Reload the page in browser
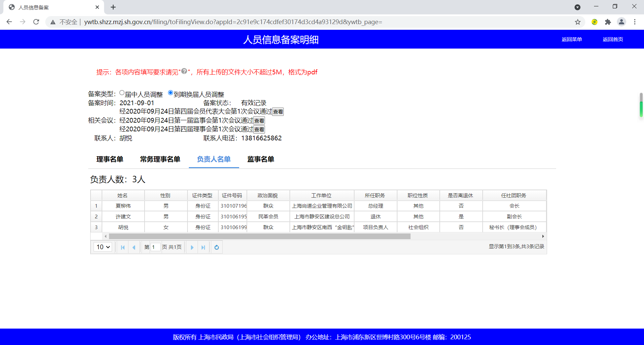Image resolution: width=644 pixels, height=345 pixels. pyautogui.click(x=36, y=22)
